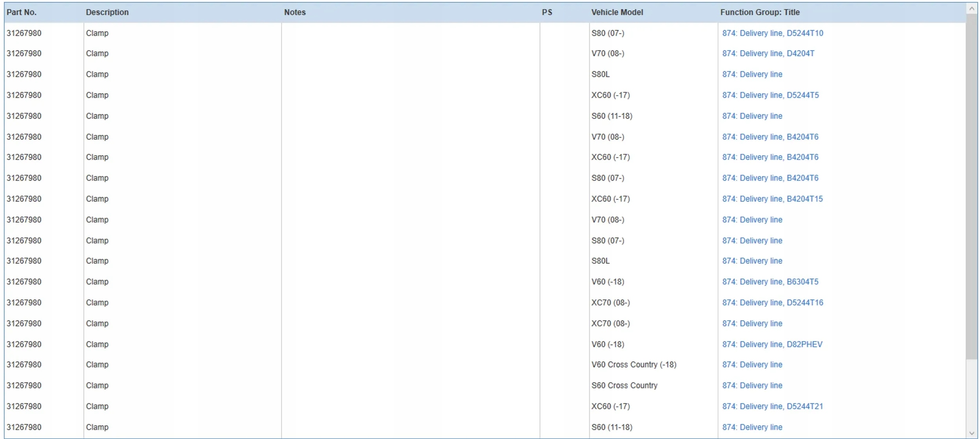Open Delivery line, D5244T10 link
The width and height of the screenshot is (980, 439).
click(772, 33)
